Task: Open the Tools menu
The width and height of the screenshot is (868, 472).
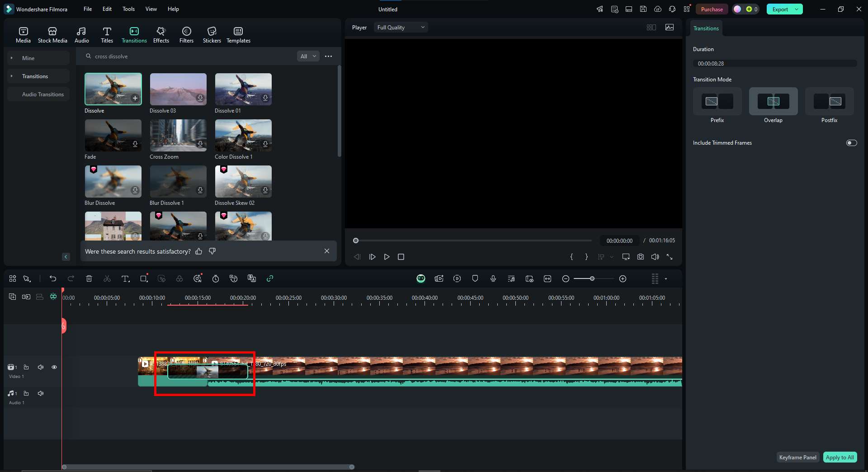Action: point(128,9)
